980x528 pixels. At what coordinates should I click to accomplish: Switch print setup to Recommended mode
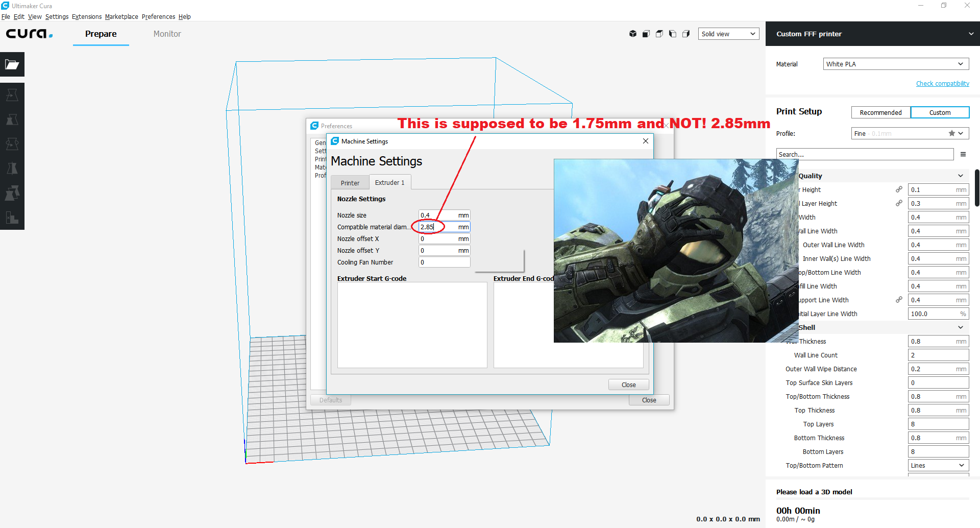click(880, 112)
